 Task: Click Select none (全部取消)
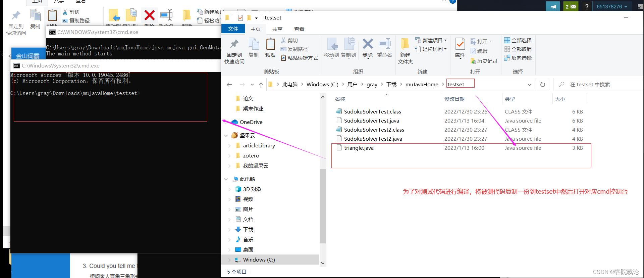pyautogui.click(x=518, y=49)
